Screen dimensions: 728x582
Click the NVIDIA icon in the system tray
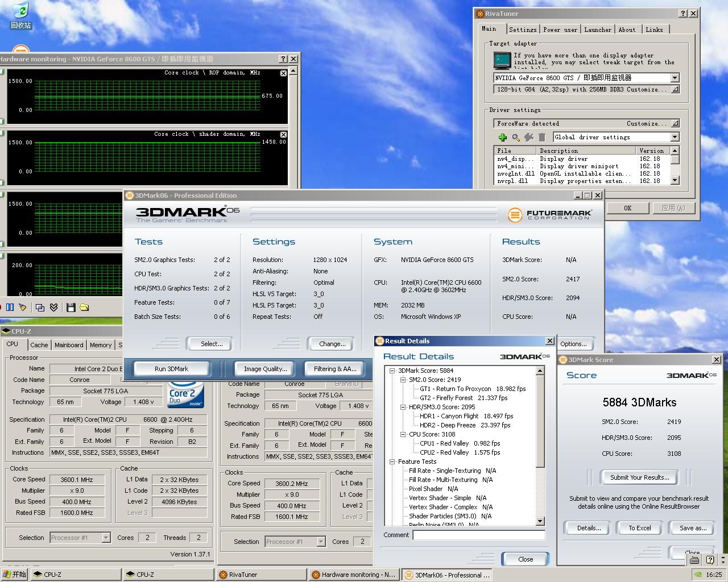tap(698, 575)
